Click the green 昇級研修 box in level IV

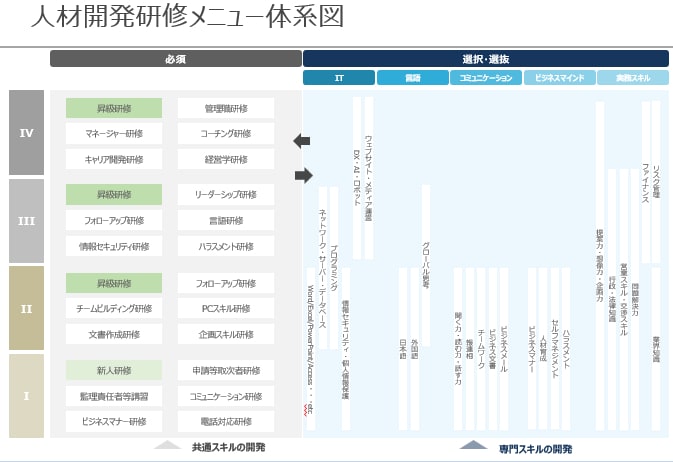click(x=114, y=108)
